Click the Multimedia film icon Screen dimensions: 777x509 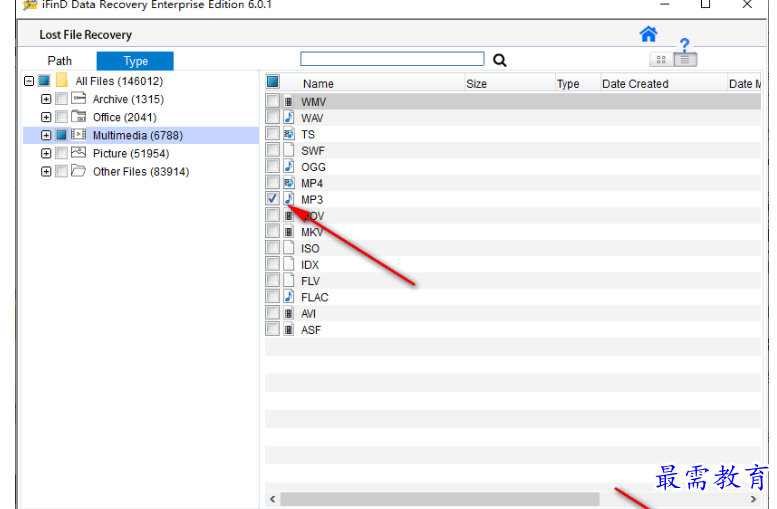(78, 134)
